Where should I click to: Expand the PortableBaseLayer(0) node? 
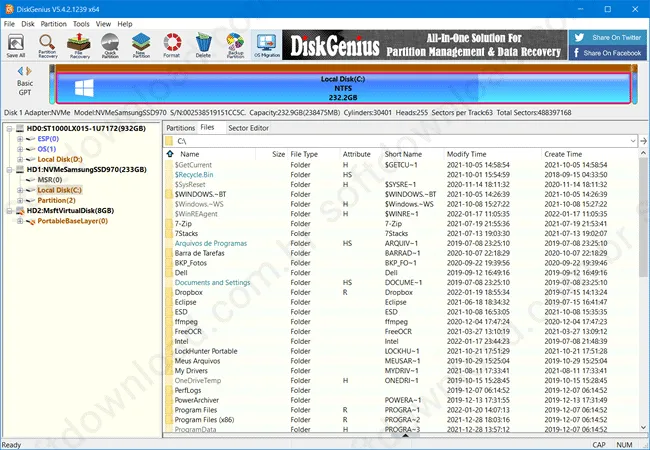click(19, 221)
